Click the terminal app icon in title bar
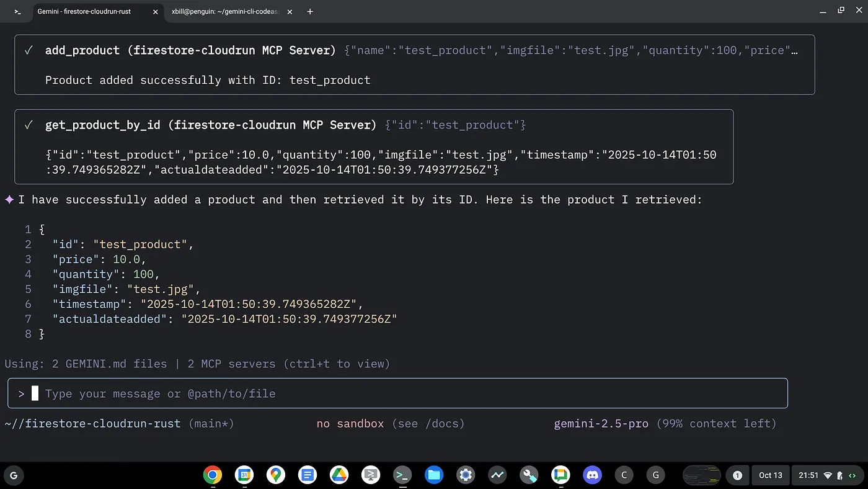The width and height of the screenshot is (868, 489). tap(17, 11)
